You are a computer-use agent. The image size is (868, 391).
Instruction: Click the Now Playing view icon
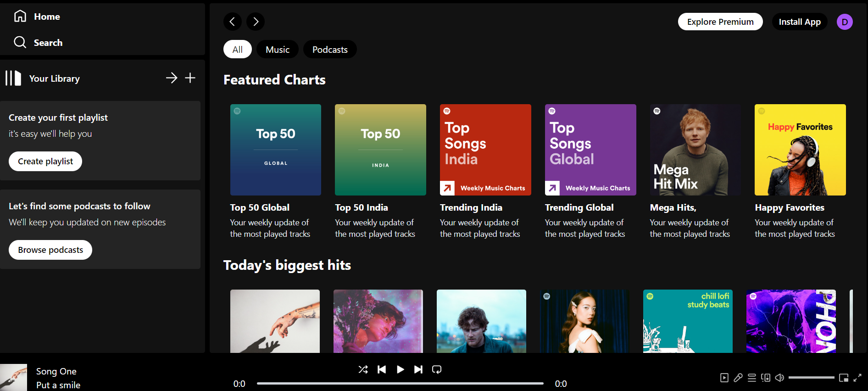(724, 378)
